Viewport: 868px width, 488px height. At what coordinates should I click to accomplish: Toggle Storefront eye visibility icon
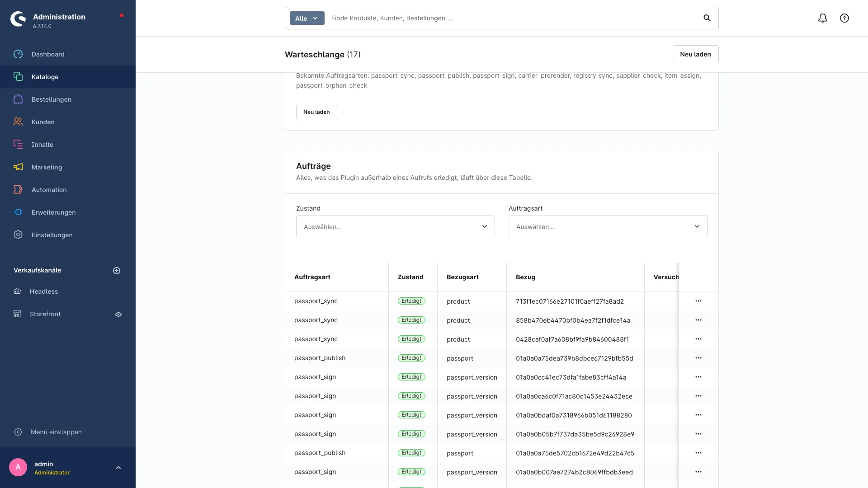[x=118, y=314]
